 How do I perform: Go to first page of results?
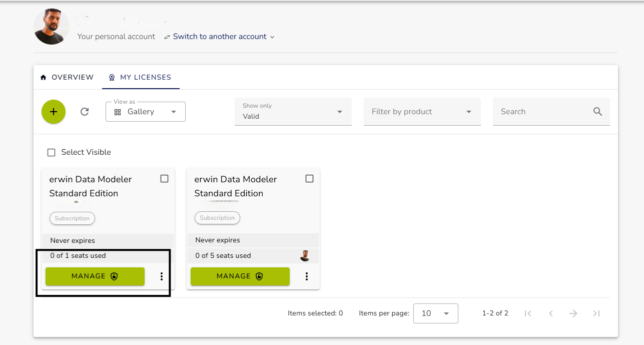(527, 313)
